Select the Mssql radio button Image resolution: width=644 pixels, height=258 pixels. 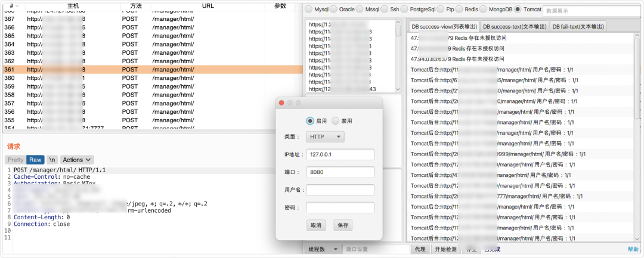tap(360, 9)
